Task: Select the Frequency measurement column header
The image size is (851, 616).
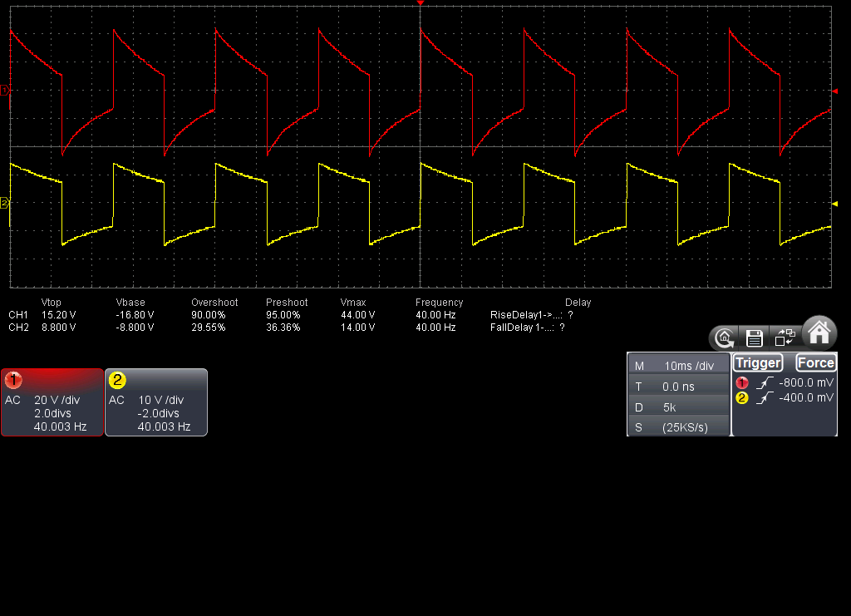Action: click(x=439, y=303)
